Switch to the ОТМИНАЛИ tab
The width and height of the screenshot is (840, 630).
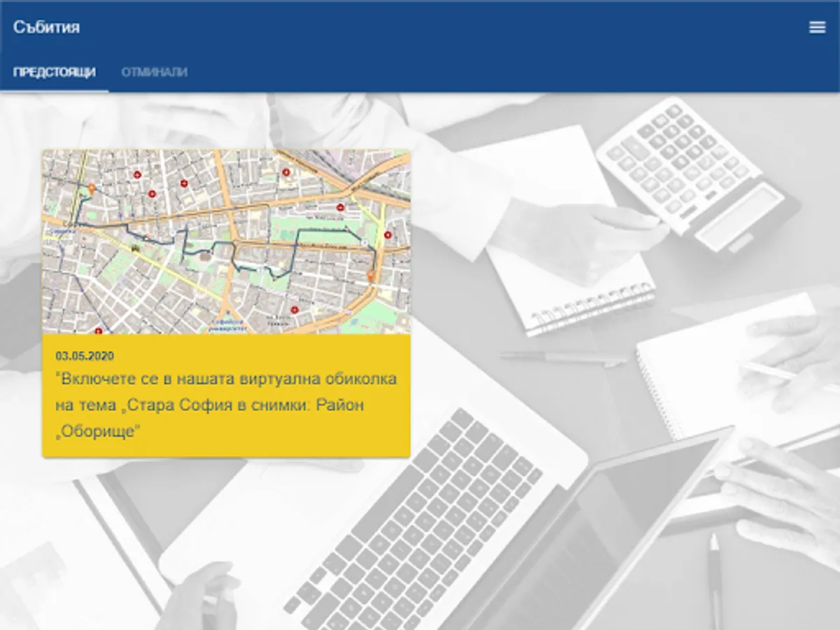pos(154,72)
